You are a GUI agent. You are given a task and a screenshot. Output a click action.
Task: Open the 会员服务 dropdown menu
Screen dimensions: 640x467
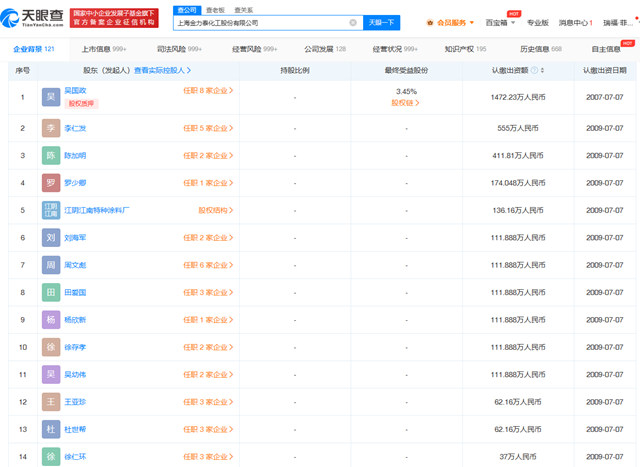pos(450,23)
